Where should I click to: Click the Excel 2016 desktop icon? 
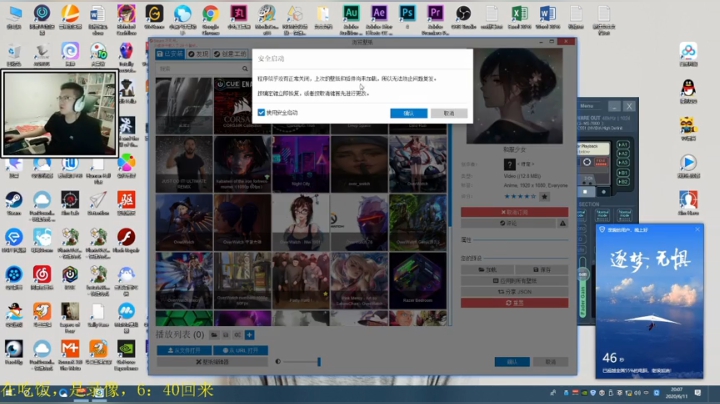pyautogui.click(x=519, y=17)
